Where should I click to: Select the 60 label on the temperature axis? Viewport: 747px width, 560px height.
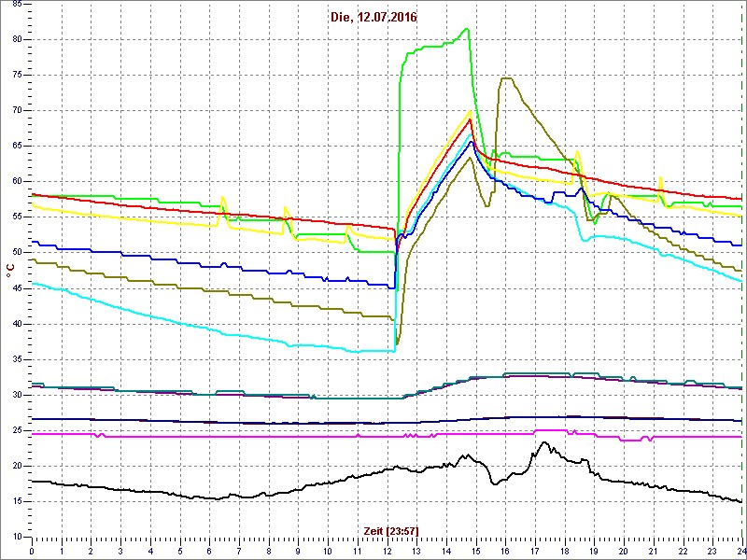pos(16,181)
